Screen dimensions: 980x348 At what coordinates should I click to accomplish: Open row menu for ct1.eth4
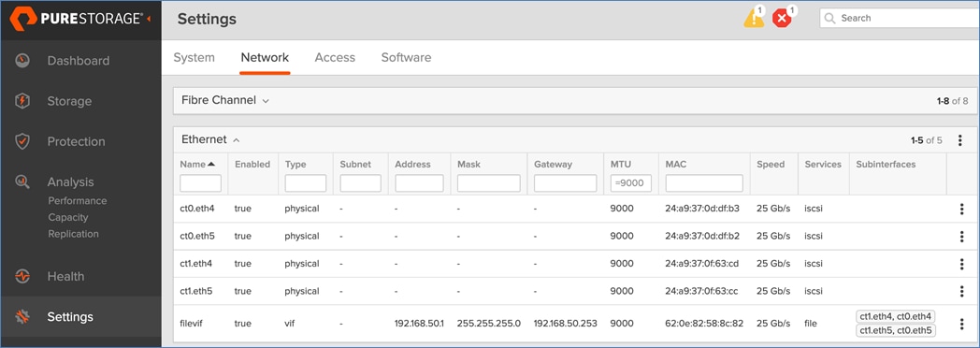(961, 264)
